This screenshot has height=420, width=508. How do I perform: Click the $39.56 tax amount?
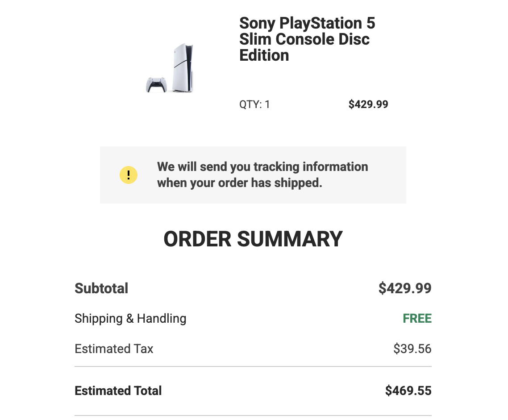(x=412, y=349)
